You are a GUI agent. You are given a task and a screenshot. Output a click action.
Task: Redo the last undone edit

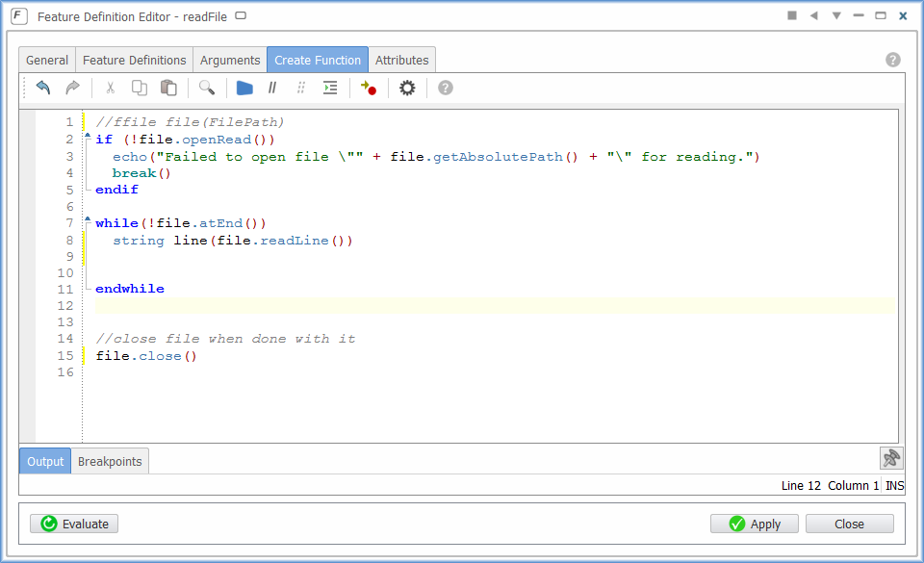pos(72,88)
